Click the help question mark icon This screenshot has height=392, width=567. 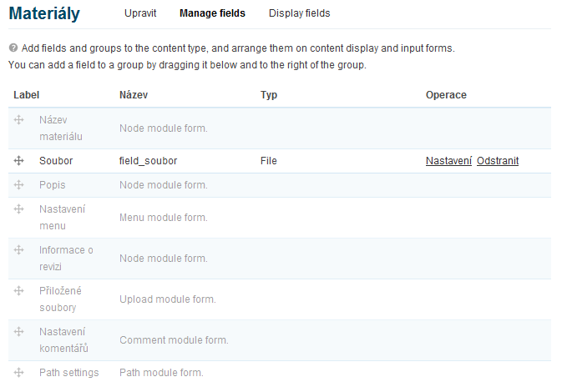click(13, 49)
